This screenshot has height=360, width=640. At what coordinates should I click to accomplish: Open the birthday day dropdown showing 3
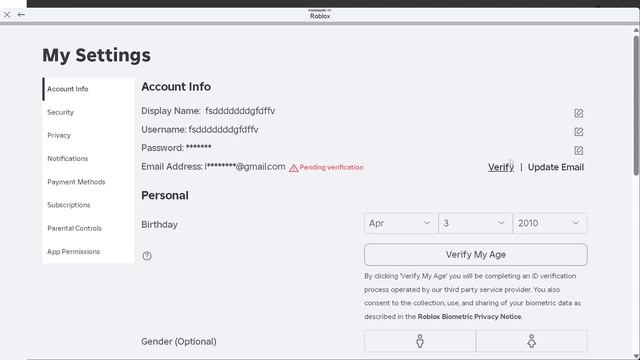(475, 223)
